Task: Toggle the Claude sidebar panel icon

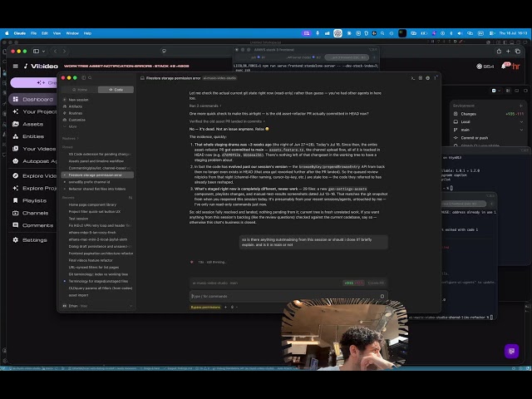Action: (x=84, y=77)
